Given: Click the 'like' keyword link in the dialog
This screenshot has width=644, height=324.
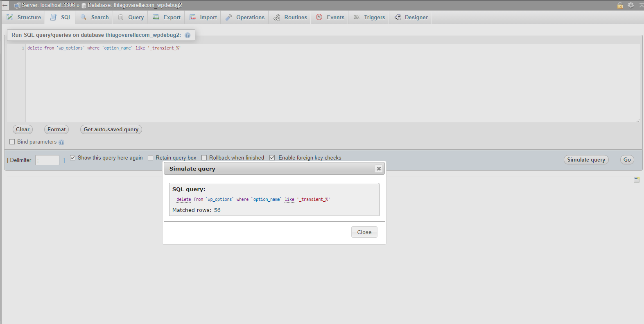Looking at the screenshot, I should click(x=289, y=200).
